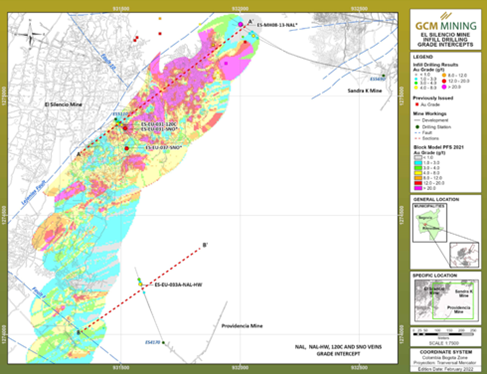This screenshot has height=374, width=487.
Task: Click the El Silencio Mine label
Action: 63,104
